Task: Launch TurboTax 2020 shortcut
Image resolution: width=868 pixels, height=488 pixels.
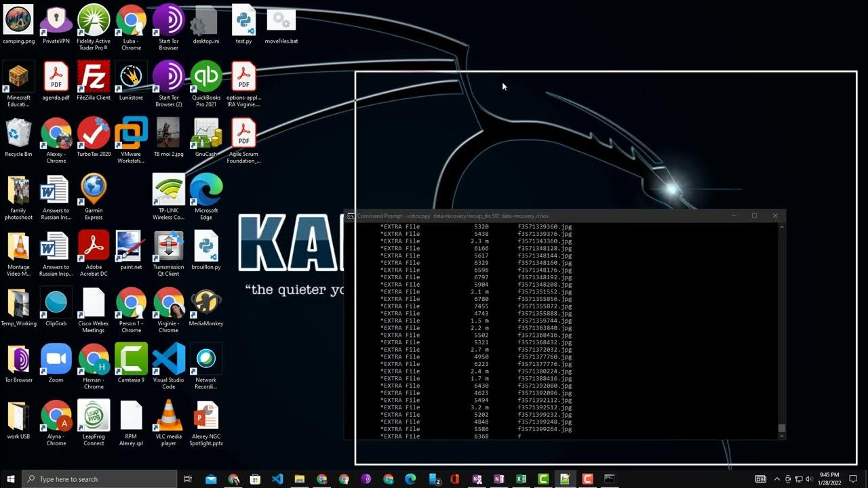Action: pos(94,138)
